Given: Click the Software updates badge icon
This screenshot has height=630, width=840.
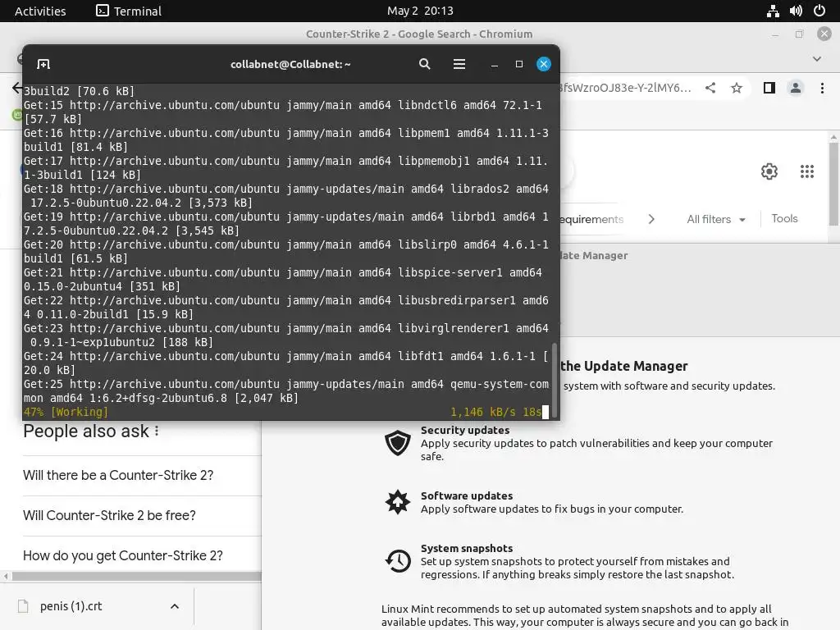Looking at the screenshot, I should coord(398,502).
